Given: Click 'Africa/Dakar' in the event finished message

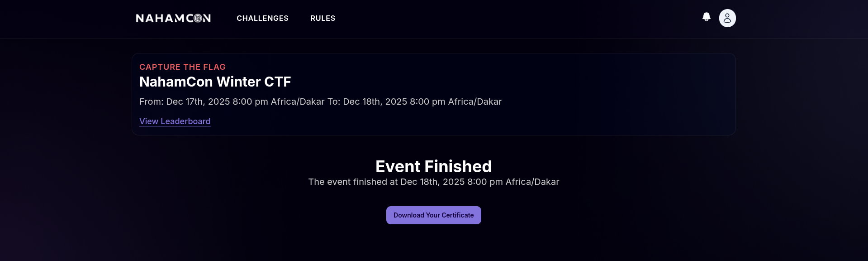Looking at the screenshot, I should point(532,182).
